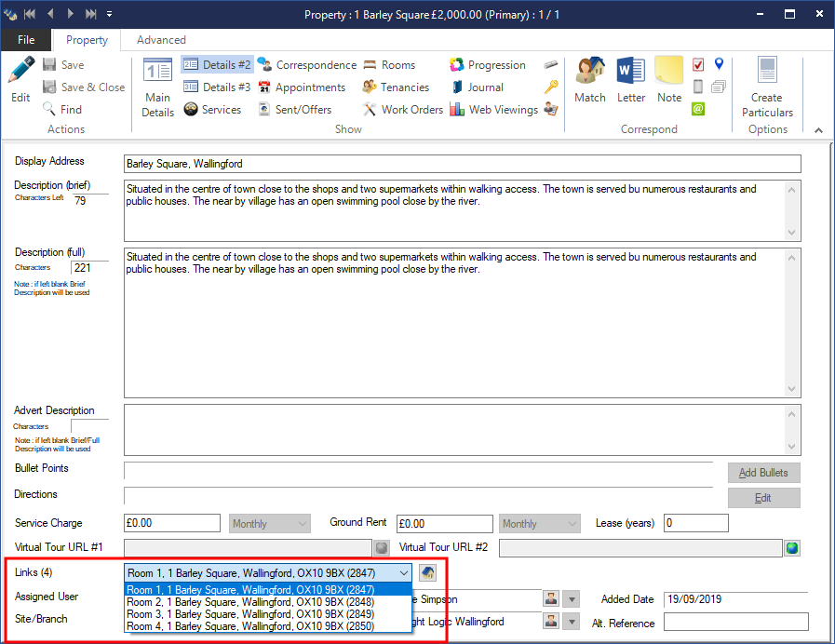Image resolution: width=835 pixels, height=644 pixels.
Task: Open Assigned User dropdown arrow
Action: 572,600
